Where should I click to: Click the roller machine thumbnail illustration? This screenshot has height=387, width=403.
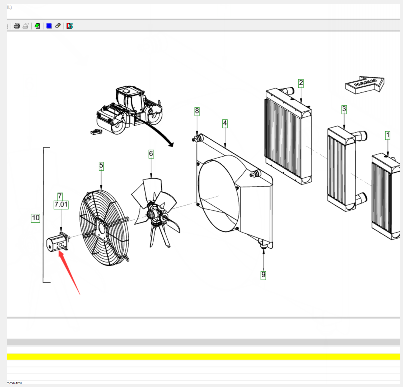click(x=128, y=111)
